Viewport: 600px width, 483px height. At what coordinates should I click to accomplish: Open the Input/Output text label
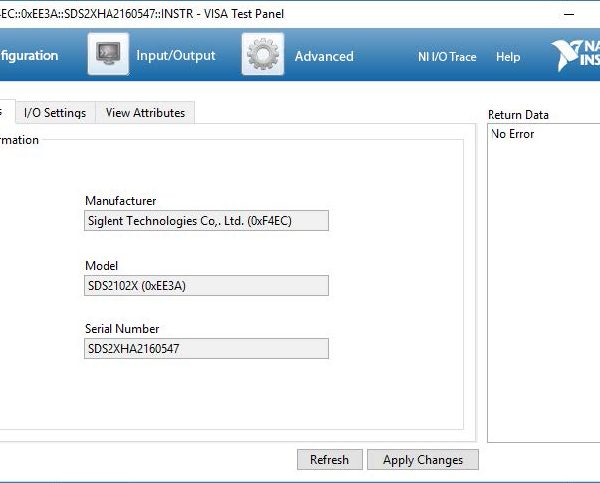coord(176,56)
